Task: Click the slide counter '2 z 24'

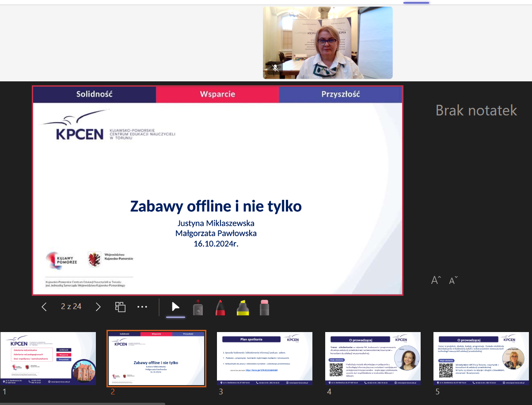Action: pyautogui.click(x=71, y=306)
